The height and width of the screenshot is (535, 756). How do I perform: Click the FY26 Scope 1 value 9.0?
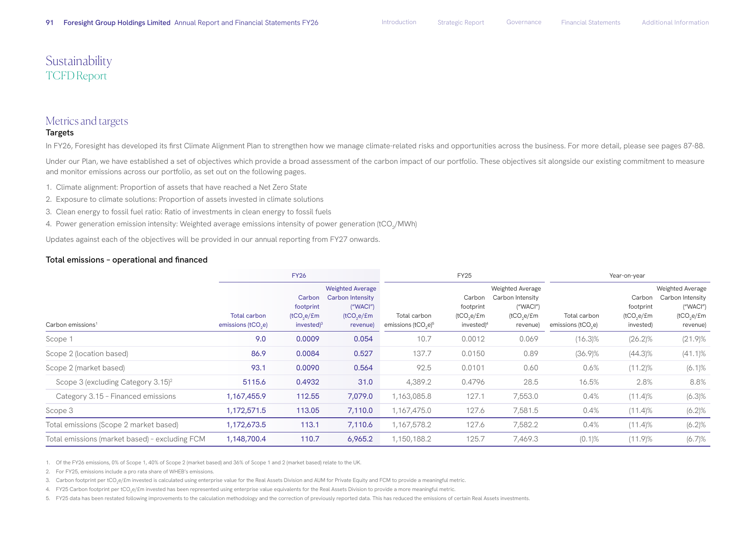click(260, 339)
